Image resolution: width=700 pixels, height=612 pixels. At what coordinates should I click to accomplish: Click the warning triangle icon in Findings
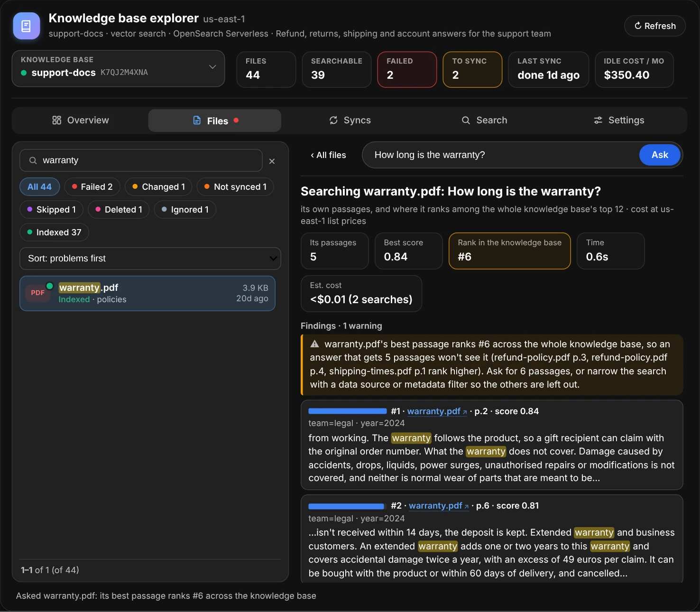(314, 344)
